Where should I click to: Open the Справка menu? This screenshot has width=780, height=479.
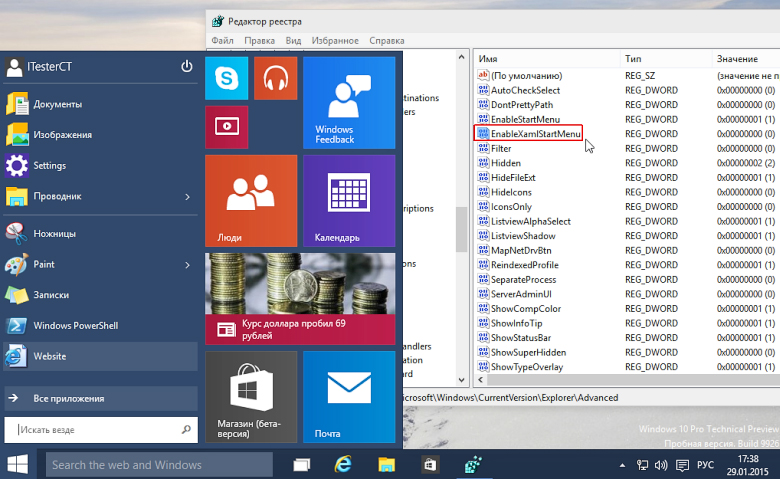pos(387,40)
